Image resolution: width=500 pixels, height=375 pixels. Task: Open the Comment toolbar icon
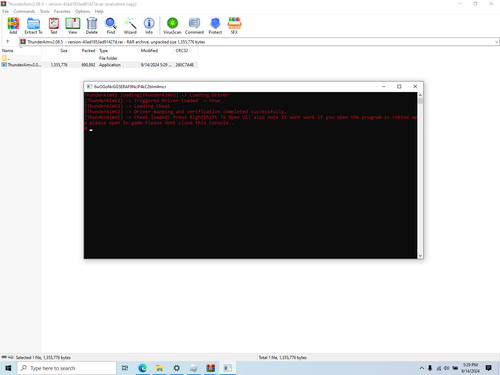tap(194, 26)
